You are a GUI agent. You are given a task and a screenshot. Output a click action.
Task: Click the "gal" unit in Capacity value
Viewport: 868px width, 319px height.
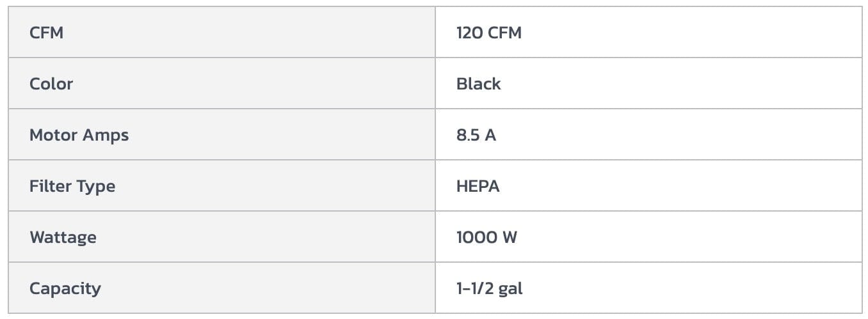[x=511, y=289]
